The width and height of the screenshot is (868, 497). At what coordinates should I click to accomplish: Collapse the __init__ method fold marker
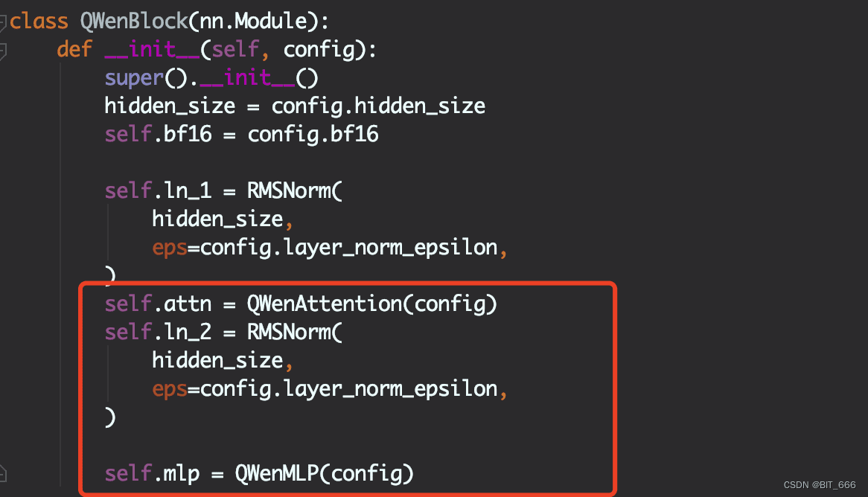pos(2,51)
